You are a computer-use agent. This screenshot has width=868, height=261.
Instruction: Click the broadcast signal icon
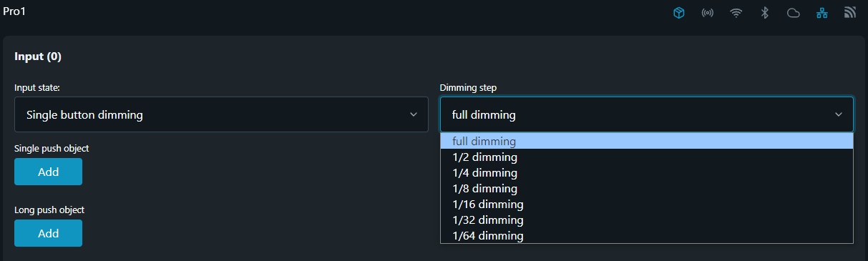click(708, 13)
